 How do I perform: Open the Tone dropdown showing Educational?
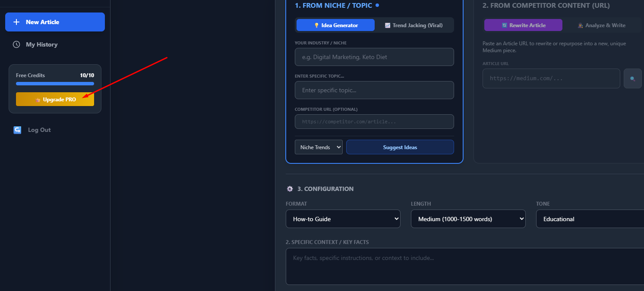(590, 219)
